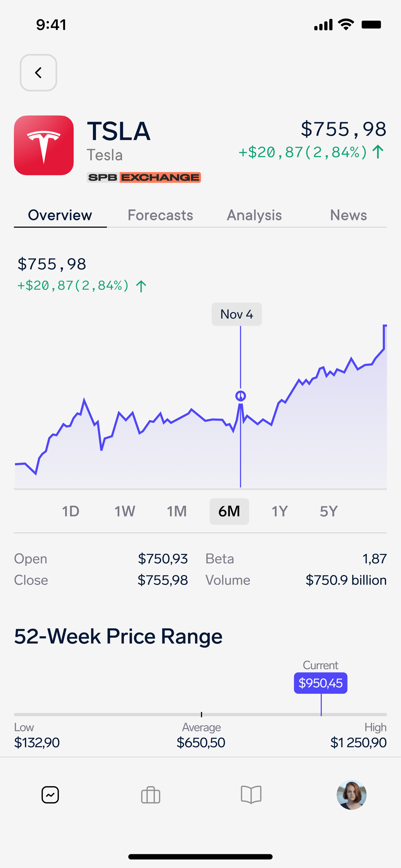Switch to 1Y chart range

[280, 511]
